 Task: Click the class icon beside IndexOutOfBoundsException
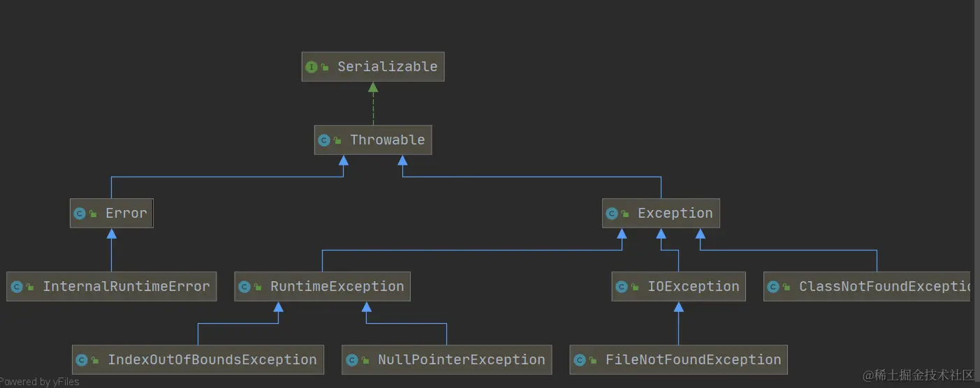coord(82,360)
